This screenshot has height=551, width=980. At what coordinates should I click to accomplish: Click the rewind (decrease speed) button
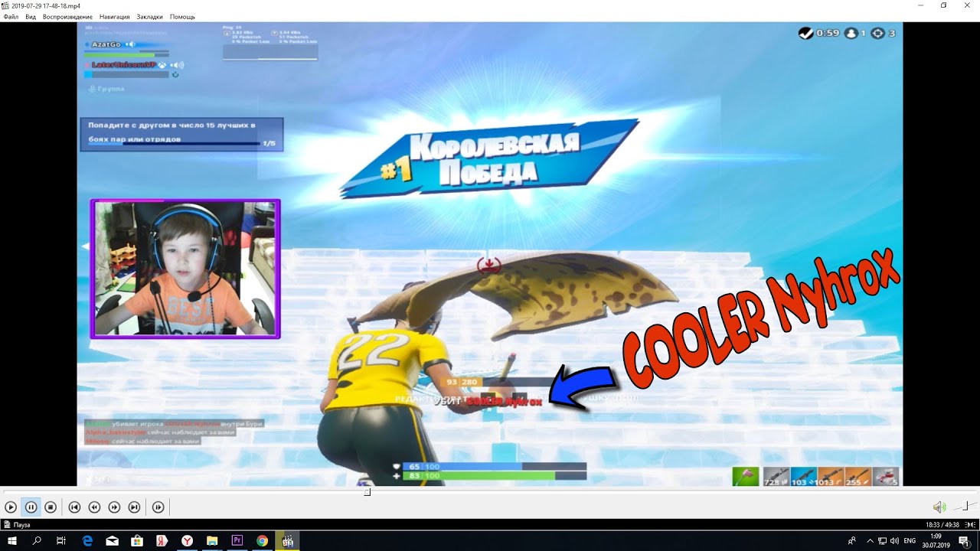pyautogui.click(x=94, y=507)
